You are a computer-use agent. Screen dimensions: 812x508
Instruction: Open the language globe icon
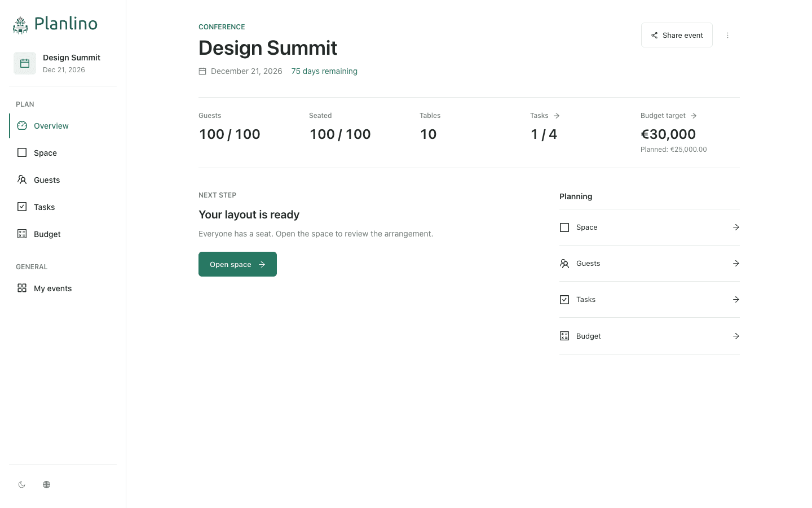coord(47,484)
